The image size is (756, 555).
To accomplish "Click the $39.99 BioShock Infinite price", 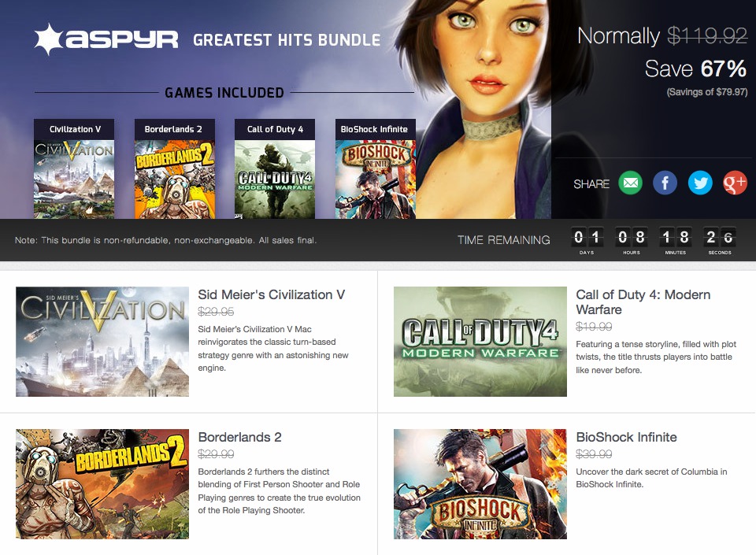I will pyautogui.click(x=594, y=453).
